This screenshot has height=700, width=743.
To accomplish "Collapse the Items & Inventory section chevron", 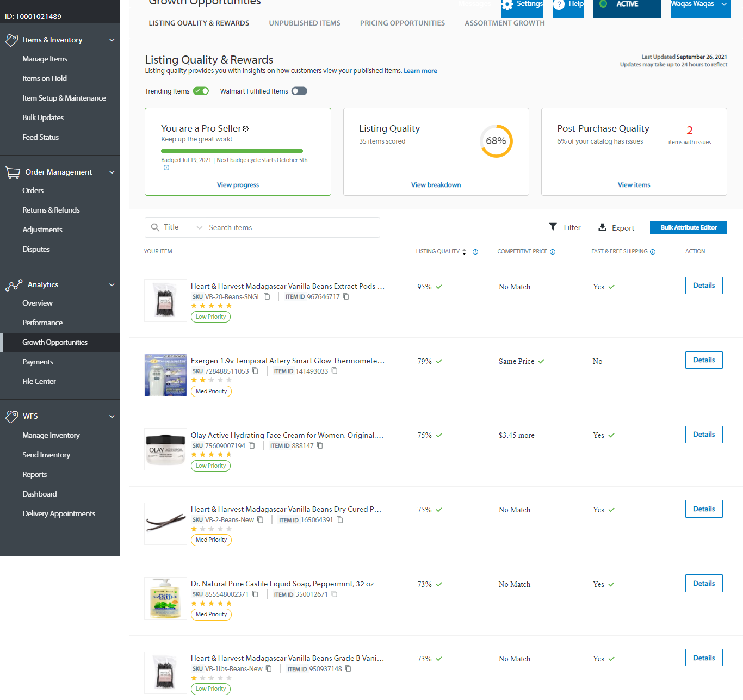I will coord(112,40).
